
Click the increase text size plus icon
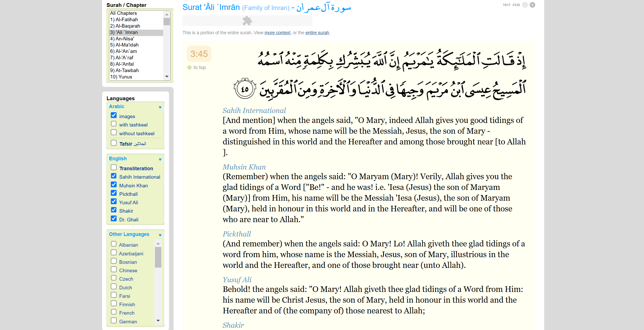click(532, 5)
